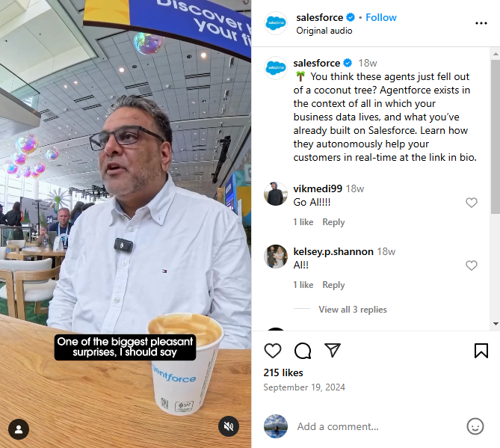The image size is (500, 448).
Task: Click the Add a comment field
Action: click(377, 426)
